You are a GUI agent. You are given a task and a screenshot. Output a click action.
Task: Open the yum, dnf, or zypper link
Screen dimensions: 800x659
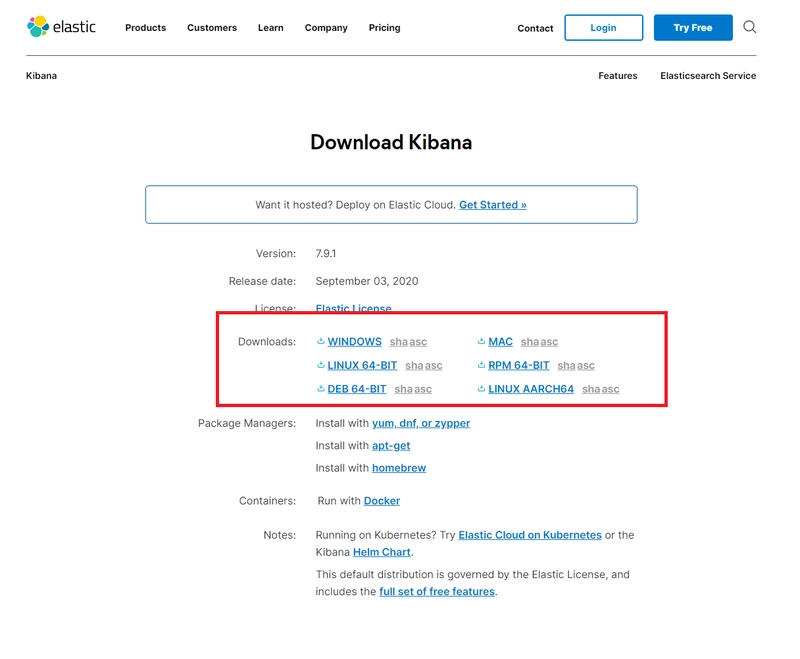pyautogui.click(x=421, y=423)
